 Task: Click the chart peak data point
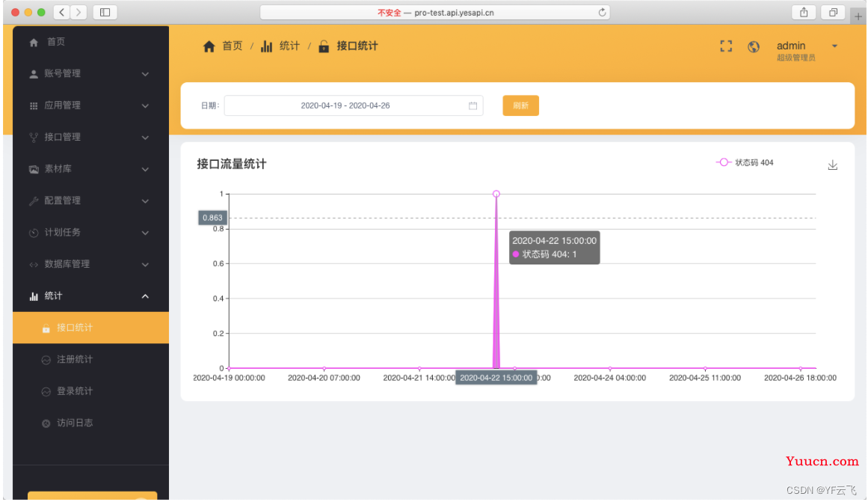point(496,194)
